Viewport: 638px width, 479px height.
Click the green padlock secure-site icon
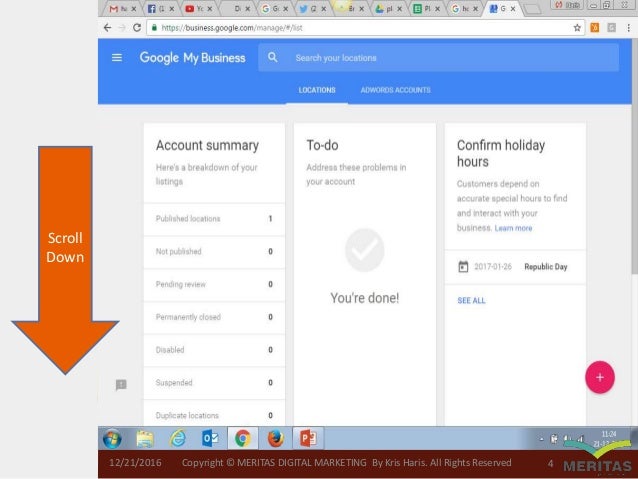click(154, 28)
